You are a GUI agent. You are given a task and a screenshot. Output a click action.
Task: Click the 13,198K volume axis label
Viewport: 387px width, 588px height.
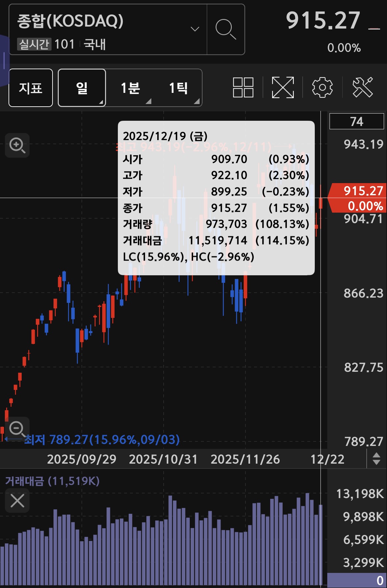(360, 493)
